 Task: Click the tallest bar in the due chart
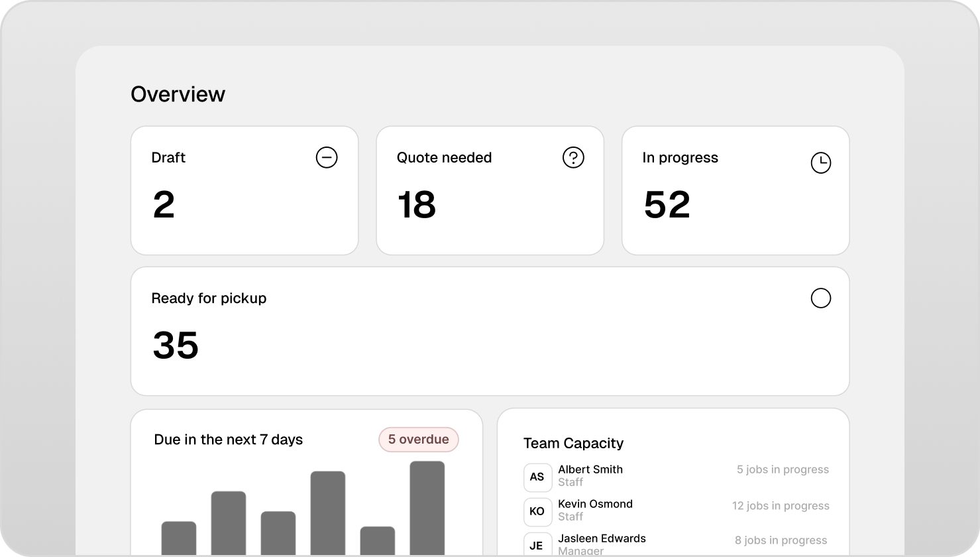pyautogui.click(x=428, y=507)
